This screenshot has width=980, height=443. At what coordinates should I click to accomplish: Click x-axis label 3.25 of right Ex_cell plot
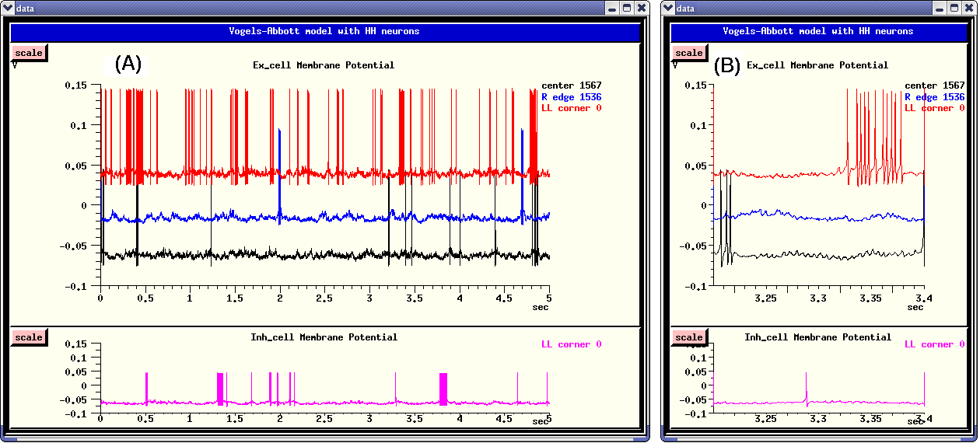pos(766,298)
